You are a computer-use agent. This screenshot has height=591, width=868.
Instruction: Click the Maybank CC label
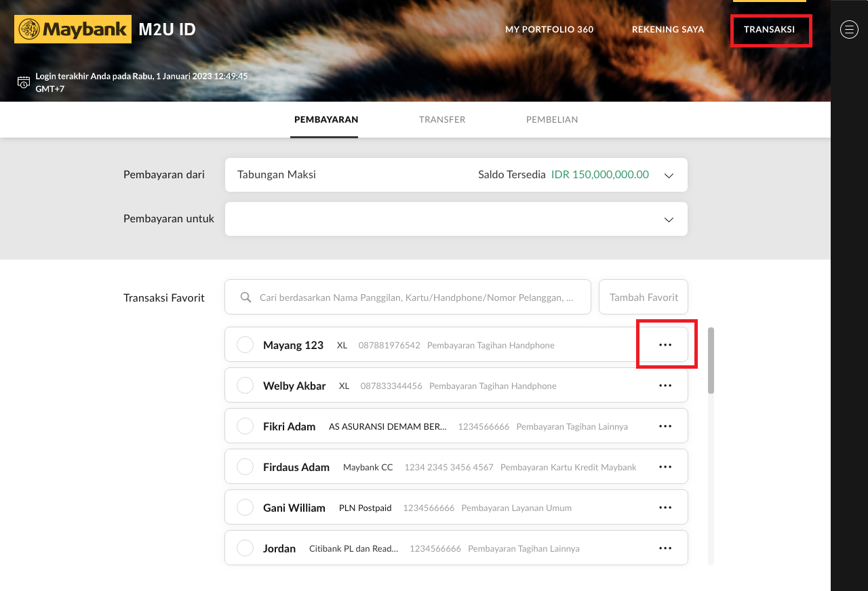click(368, 467)
